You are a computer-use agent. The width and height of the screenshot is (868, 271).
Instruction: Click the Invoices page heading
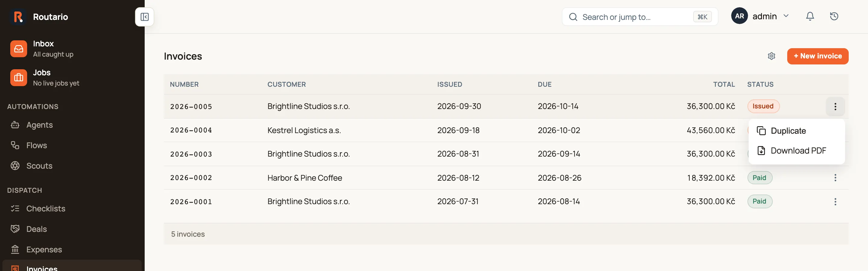coord(183,56)
